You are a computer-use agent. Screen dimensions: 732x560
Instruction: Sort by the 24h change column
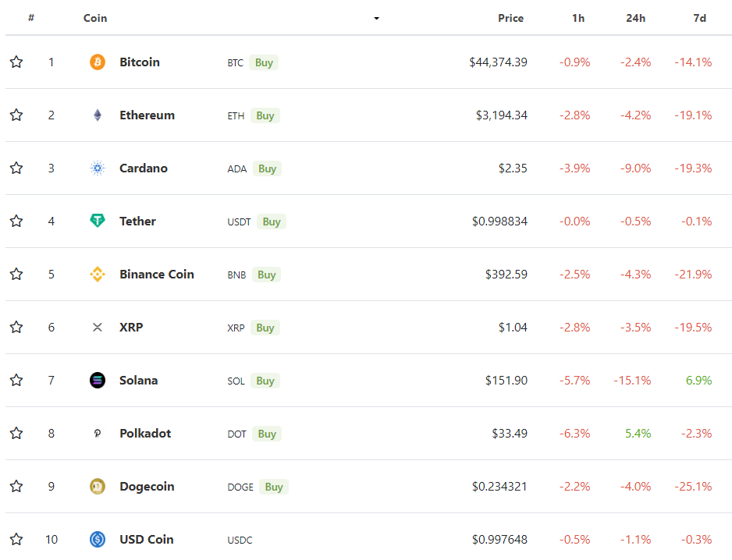pos(635,18)
